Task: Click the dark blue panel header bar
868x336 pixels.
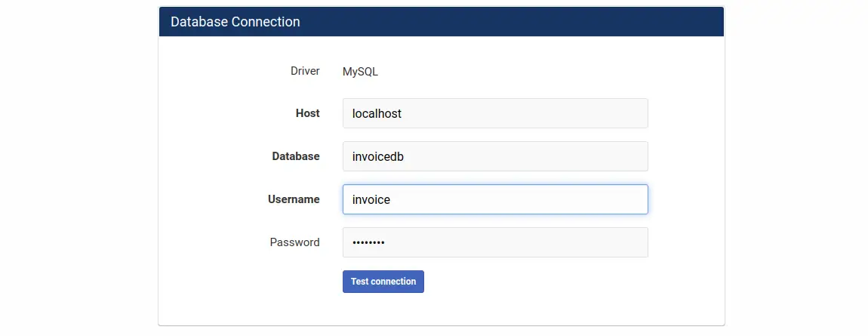Action: pyautogui.click(x=528, y=22)
